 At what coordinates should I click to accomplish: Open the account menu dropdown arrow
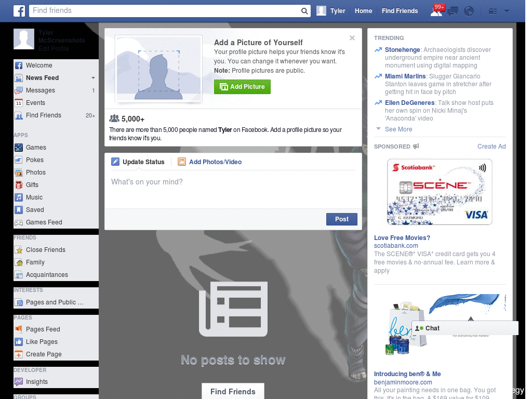(507, 11)
